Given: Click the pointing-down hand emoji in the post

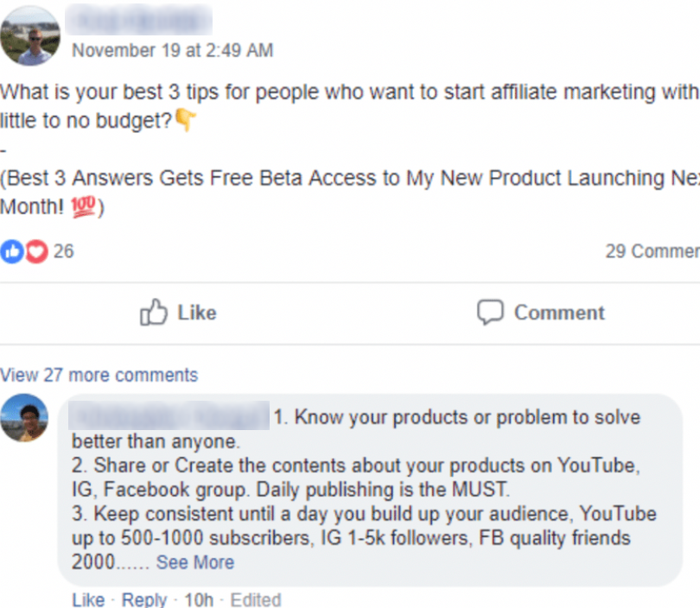Looking at the screenshot, I should 186,122.
